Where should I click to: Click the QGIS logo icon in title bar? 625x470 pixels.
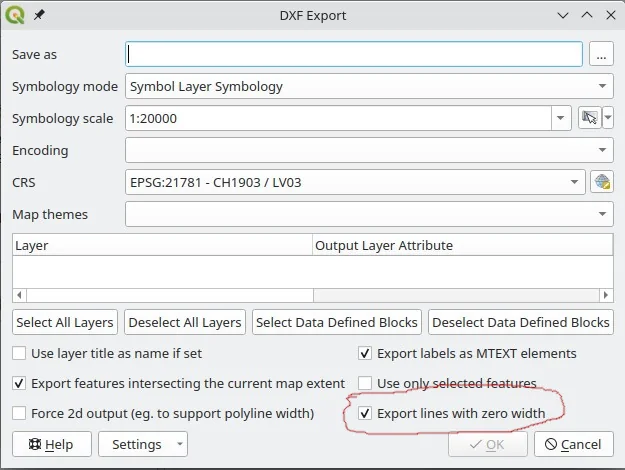tap(17, 16)
